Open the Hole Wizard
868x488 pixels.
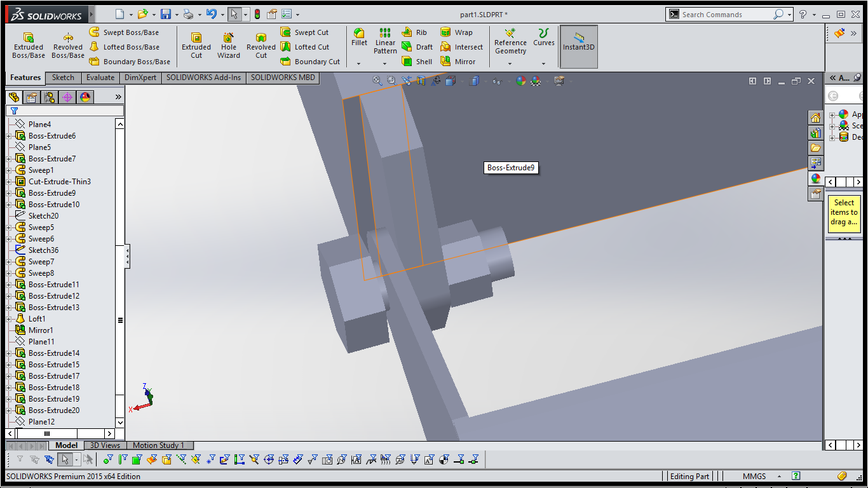(x=229, y=45)
